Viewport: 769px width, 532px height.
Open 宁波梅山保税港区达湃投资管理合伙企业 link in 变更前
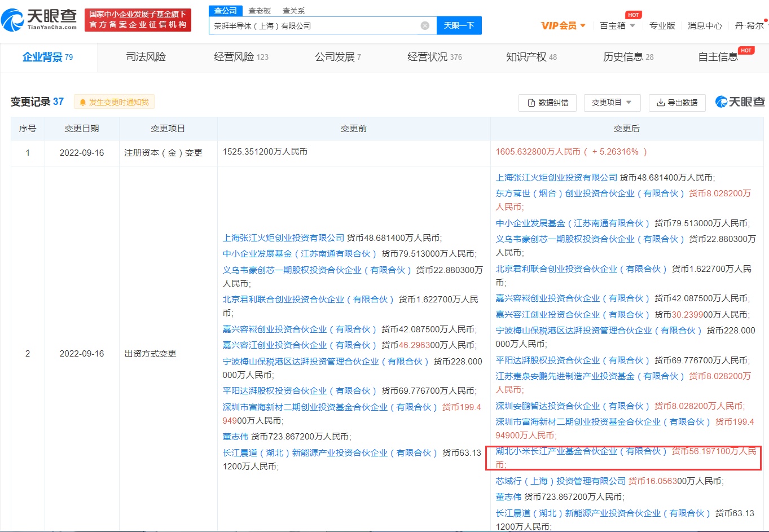click(x=326, y=361)
